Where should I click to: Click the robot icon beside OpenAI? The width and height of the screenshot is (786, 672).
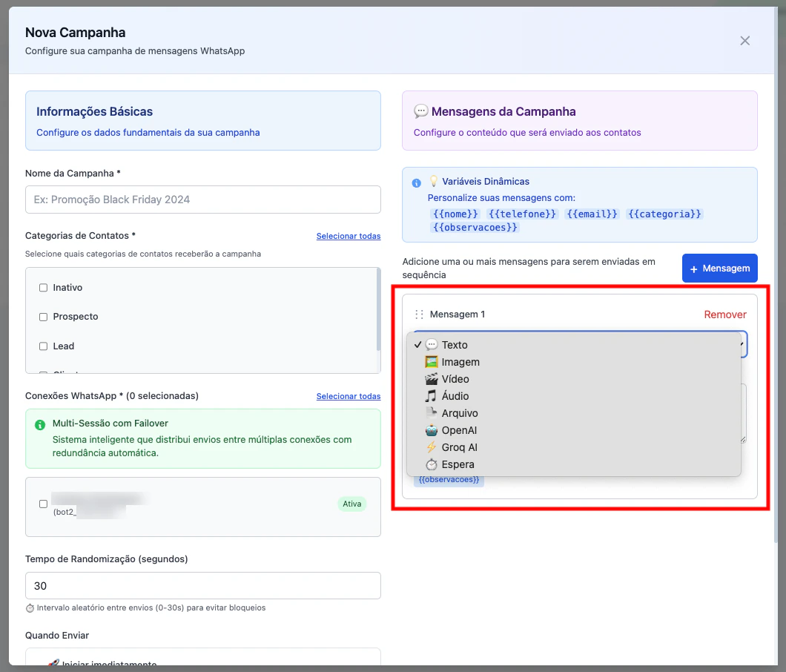pyautogui.click(x=431, y=430)
